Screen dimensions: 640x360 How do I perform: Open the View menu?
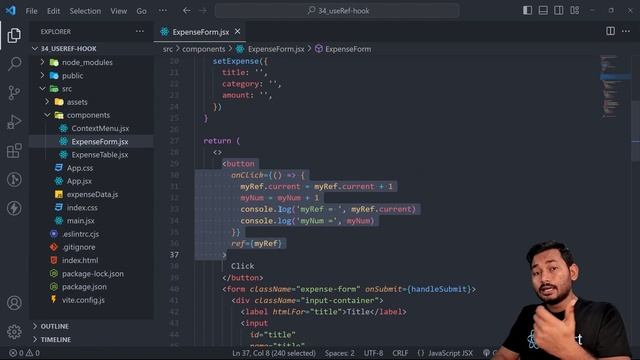(x=118, y=11)
